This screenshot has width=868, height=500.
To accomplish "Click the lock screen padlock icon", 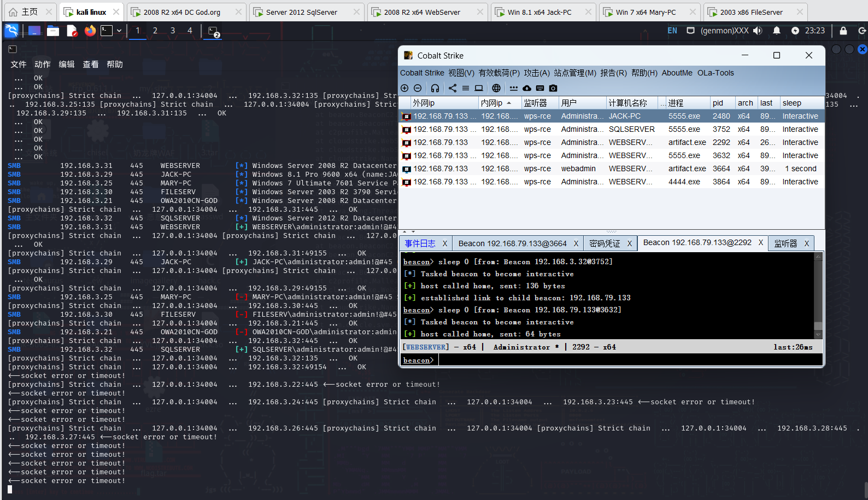I will 843,31.
